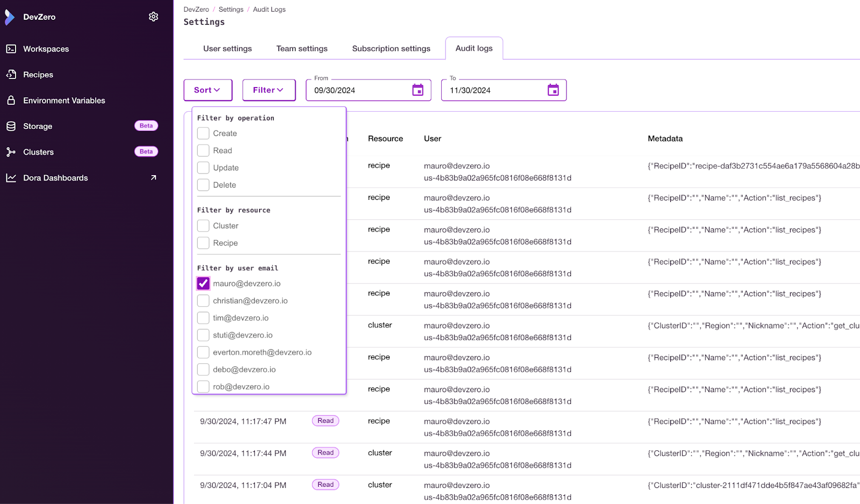
Task: Check the Delete operation filter
Action: coord(203,185)
